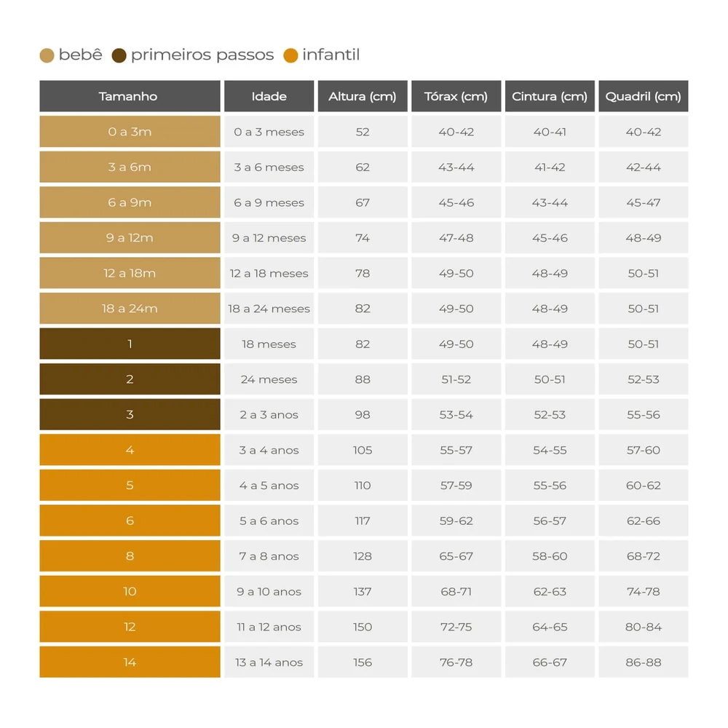Screen dimensions: 728x728
Task: Click the quadril value 86-88 cell
Action: click(x=644, y=662)
